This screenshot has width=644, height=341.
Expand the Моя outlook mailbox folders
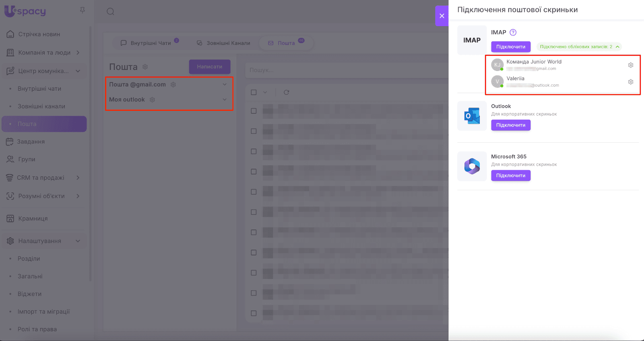[225, 100]
